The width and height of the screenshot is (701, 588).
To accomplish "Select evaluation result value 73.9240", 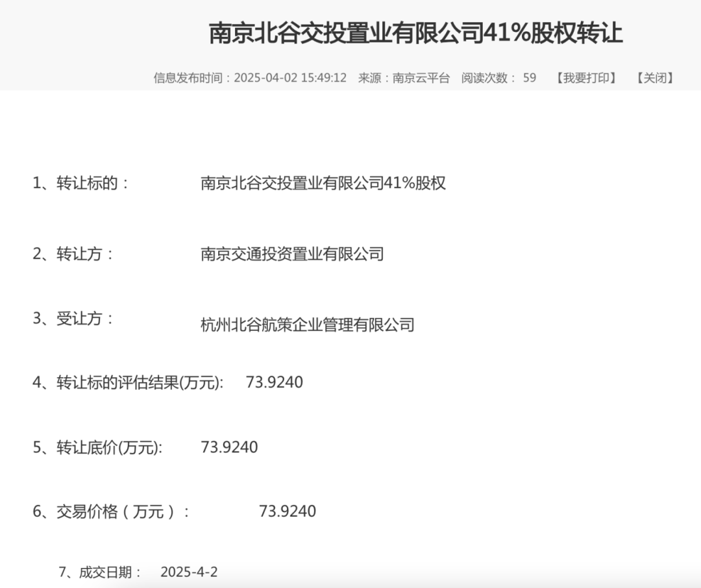I will [275, 382].
